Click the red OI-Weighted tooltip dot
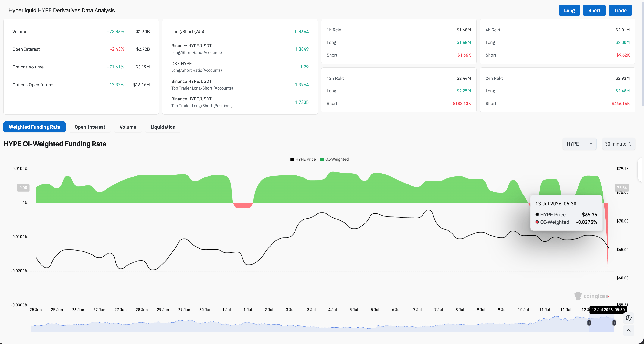Viewport: 644px width, 344px height. pos(537,222)
